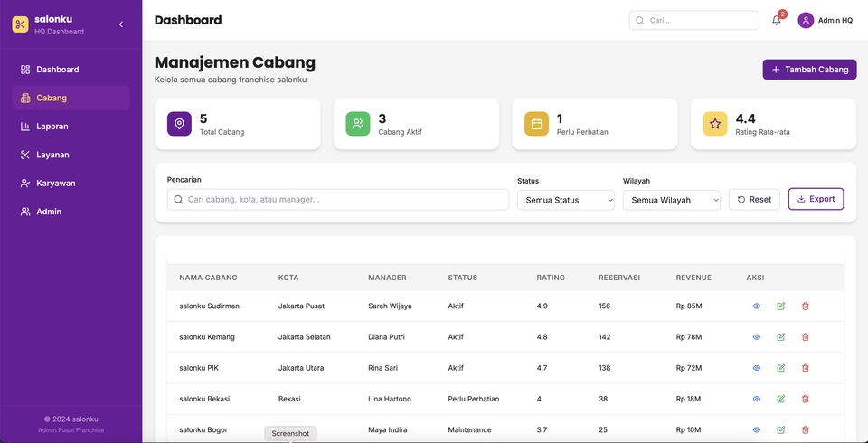Open the notification bell icon
The image size is (868, 443).
[x=776, y=20]
